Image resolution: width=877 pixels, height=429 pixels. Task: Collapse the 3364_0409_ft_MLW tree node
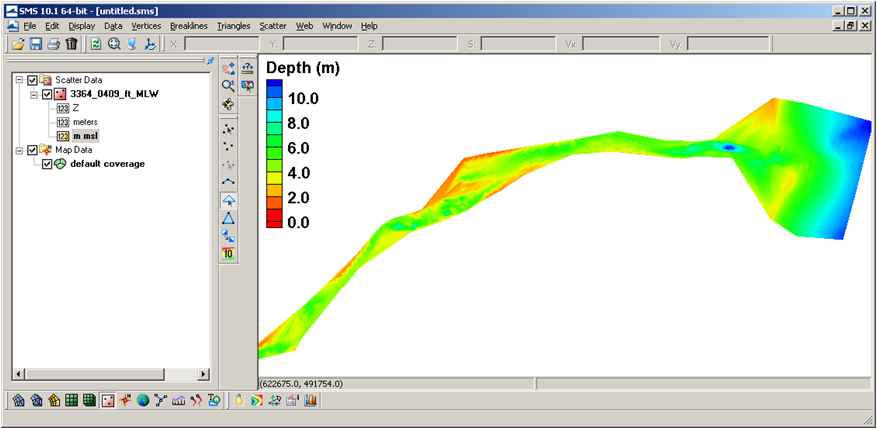(x=35, y=94)
